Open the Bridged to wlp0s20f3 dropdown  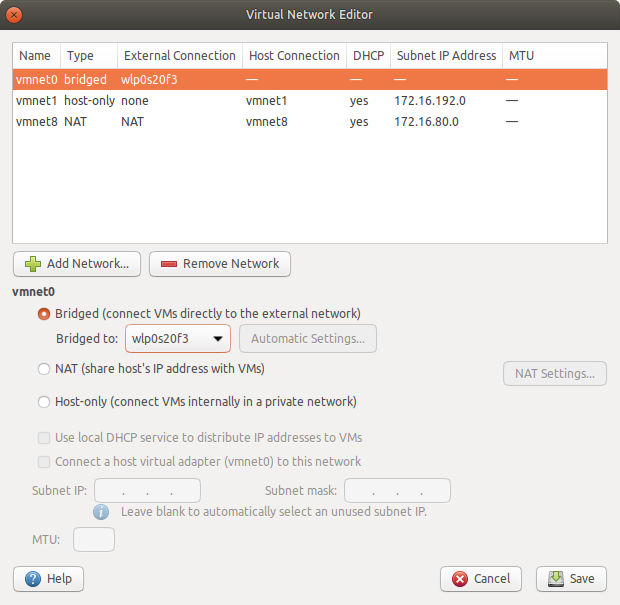point(179,339)
